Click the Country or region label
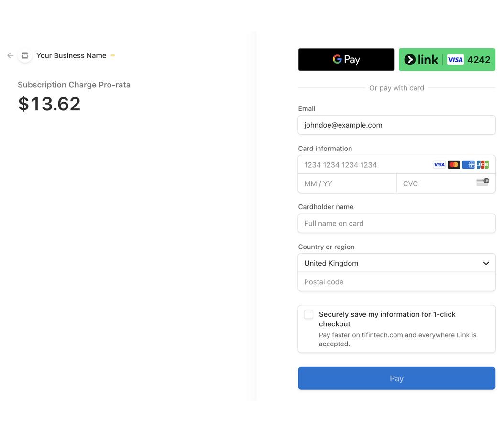Image resolution: width=504 pixels, height=430 pixels. 326,247
